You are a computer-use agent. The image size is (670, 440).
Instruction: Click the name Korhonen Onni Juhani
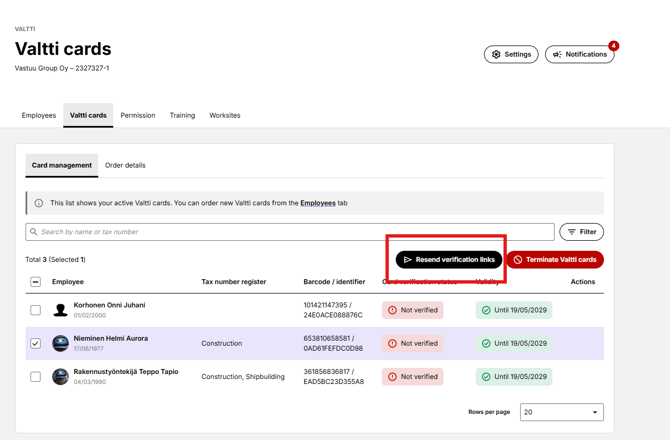tap(109, 305)
